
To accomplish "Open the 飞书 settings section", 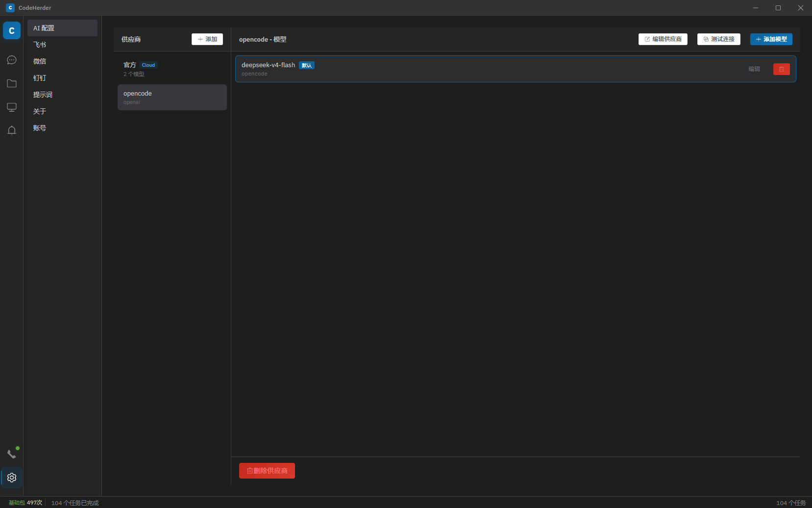I will [62, 45].
